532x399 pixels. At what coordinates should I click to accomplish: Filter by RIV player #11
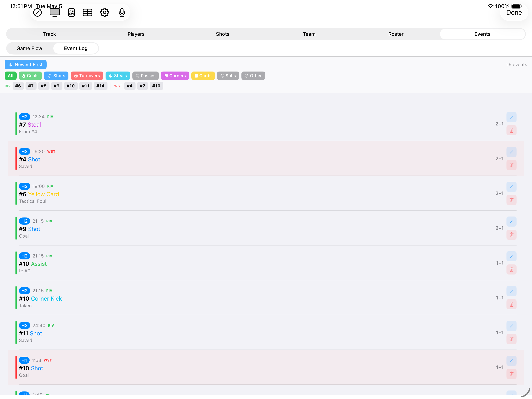86,86
